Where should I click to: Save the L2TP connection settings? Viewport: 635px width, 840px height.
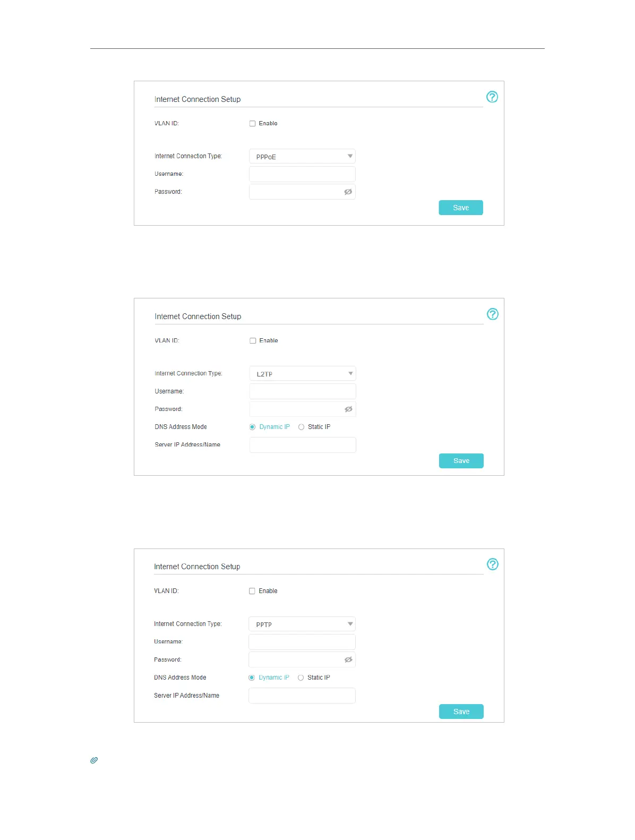click(461, 461)
